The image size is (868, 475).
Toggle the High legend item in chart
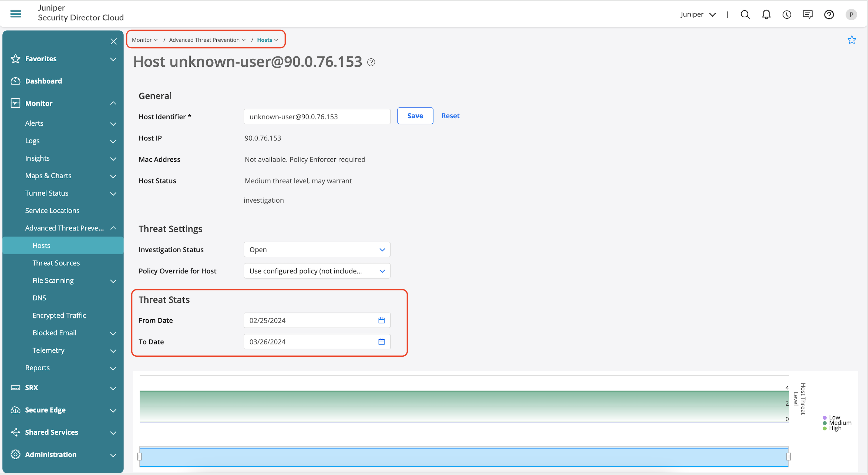coord(835,428)
